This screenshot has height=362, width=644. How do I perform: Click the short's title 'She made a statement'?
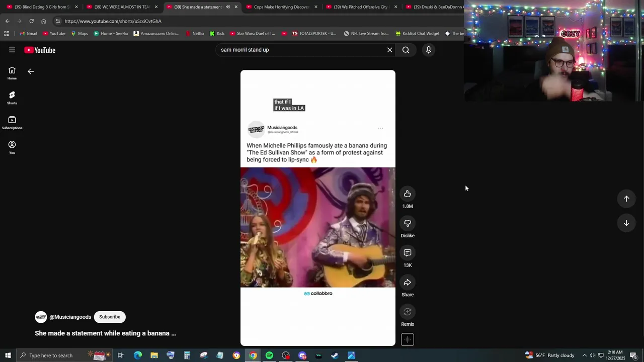pos(105,333)
